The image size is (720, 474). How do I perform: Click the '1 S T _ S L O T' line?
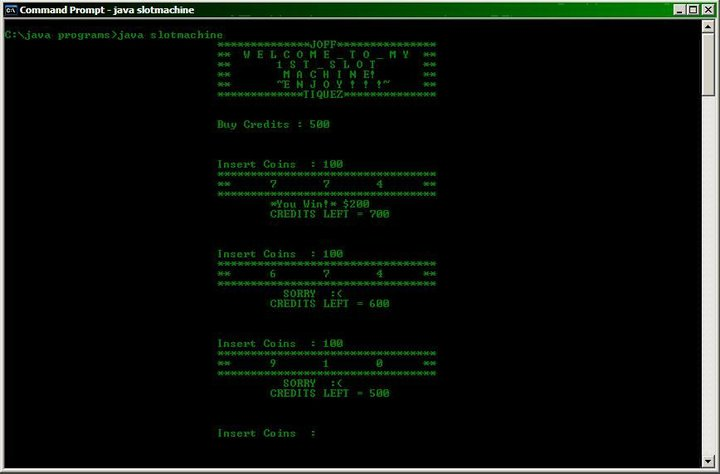coord(326,65)
